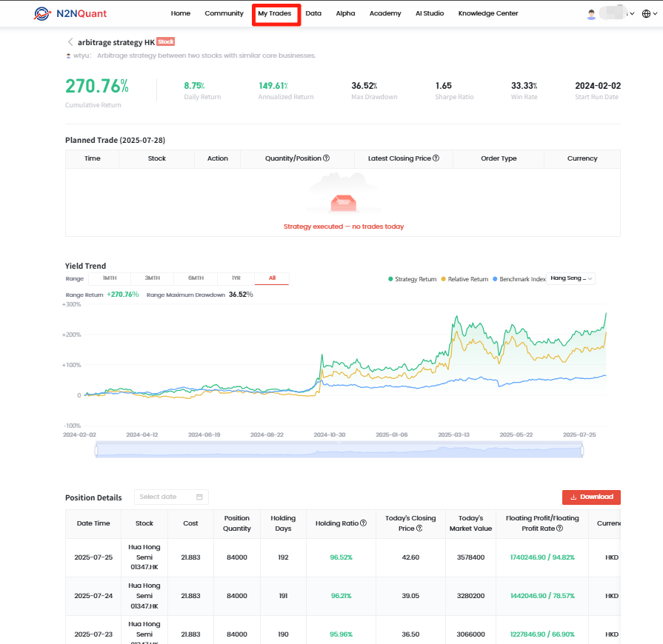Click the Order Type column header
The image size is (663, 644).
tap(499, 158)
